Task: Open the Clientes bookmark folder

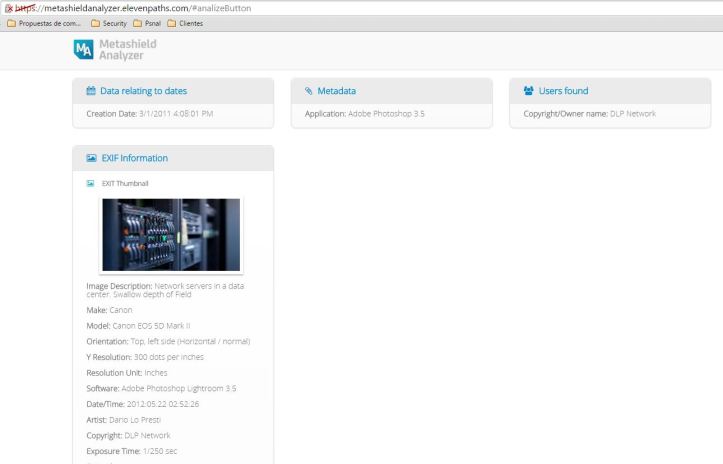Action: point(185,23)
